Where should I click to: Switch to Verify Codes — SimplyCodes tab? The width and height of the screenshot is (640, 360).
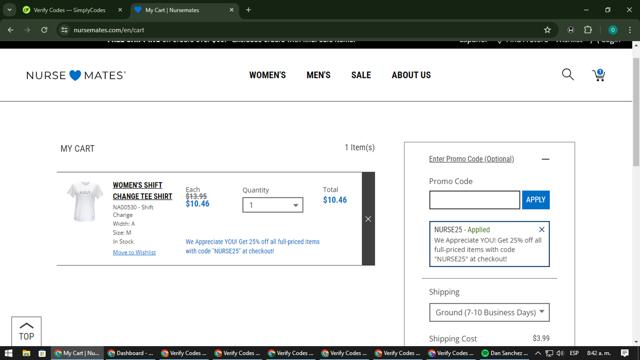point(69,10)
